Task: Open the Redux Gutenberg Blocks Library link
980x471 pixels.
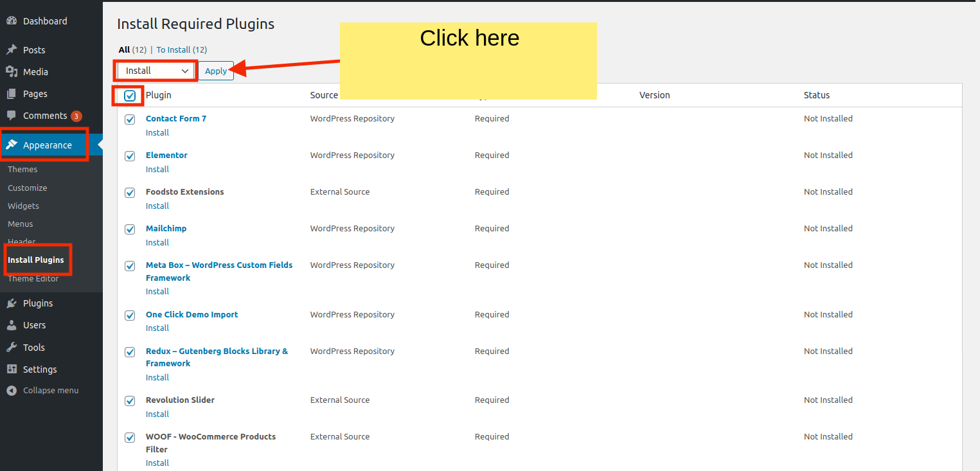Action: 217,357
